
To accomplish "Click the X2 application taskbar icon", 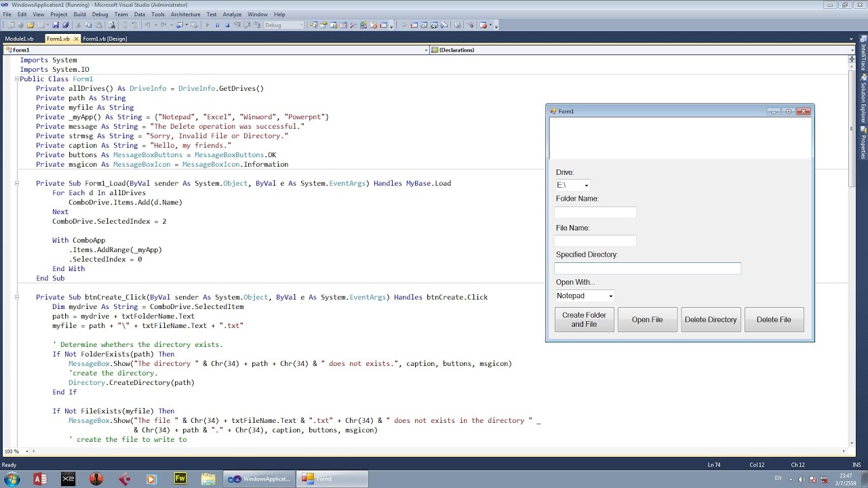I will [68, 479].
